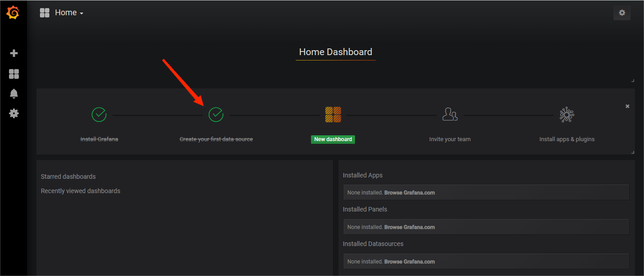644x276 pixels.
Task: Open Alerting bell icon in sidebar
Action: coord(14,94)
